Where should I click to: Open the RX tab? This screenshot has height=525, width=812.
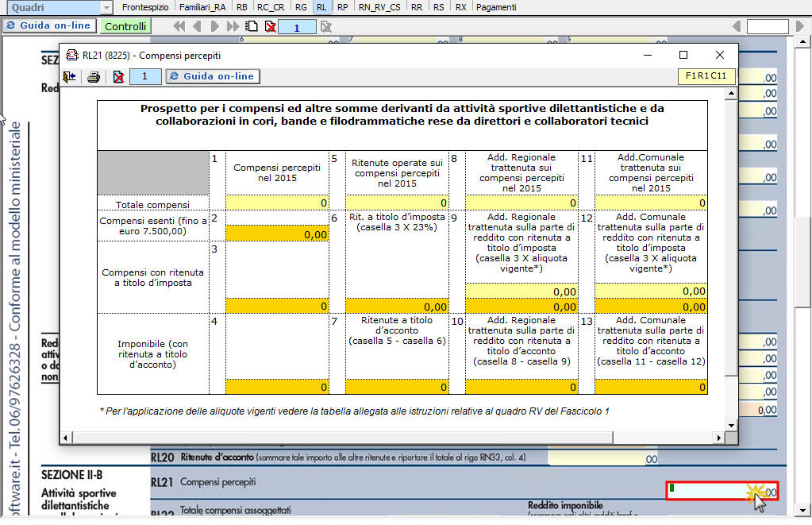click(x=461, y=7)
